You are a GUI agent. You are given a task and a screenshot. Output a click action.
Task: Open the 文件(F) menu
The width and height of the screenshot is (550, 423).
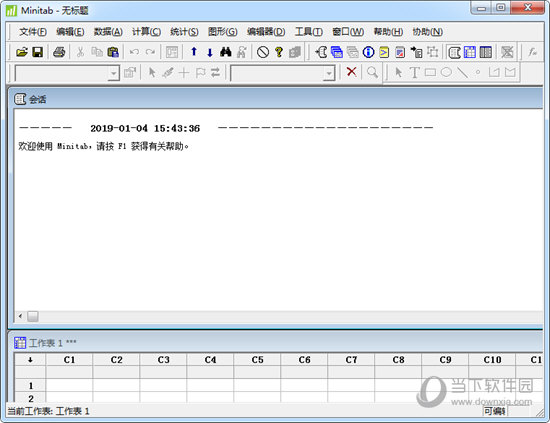click(x=33, y=32)
